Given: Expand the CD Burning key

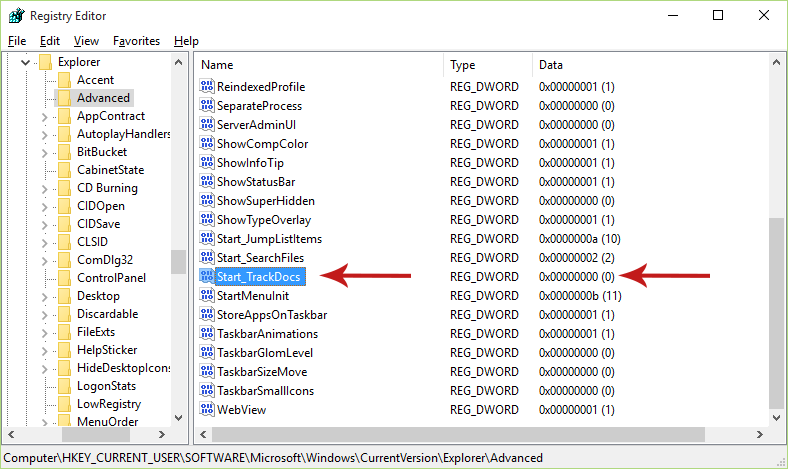Looking at the screenshot, I should pyautogui.click(x=44, y=189).
